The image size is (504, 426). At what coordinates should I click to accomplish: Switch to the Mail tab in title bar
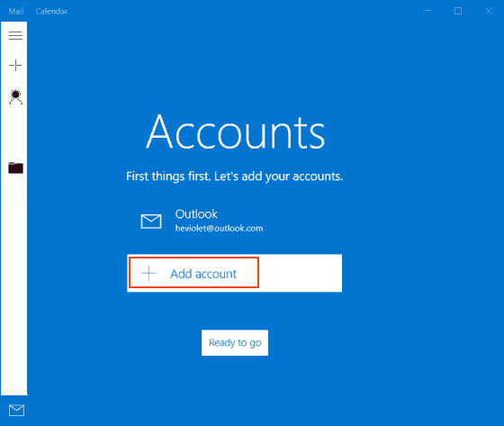pyautogui.click(x=16, y=12)
